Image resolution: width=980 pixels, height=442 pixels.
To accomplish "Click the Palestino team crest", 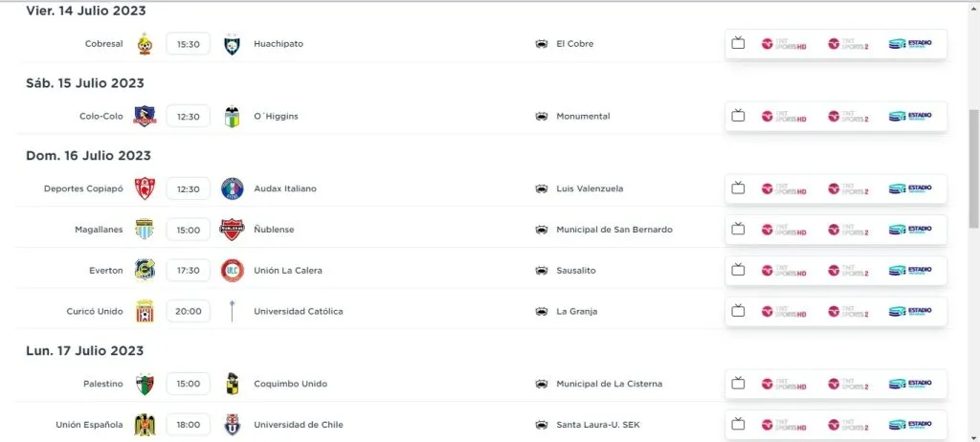I will (x=145, y=384).
